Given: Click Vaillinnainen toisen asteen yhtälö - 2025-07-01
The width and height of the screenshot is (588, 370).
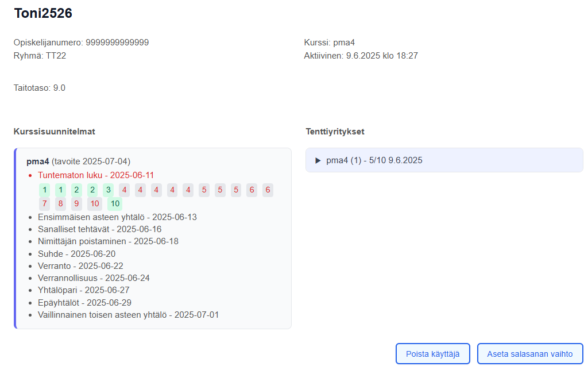Looking at the screenshot, I should point(128,315).
